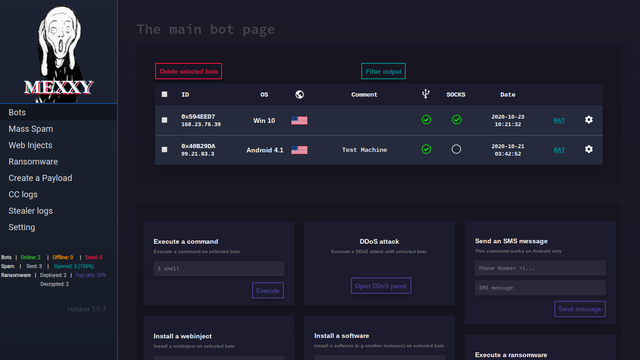The image size is (640, 360).
Task: Click the IP address 99.21.83.3
Action: tap(198, 154)
